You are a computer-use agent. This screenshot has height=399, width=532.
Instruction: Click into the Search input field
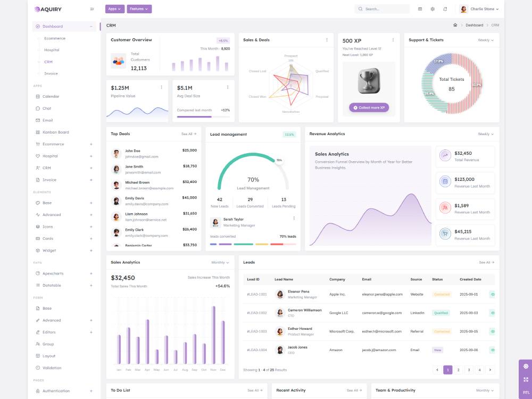click(385, 9)
